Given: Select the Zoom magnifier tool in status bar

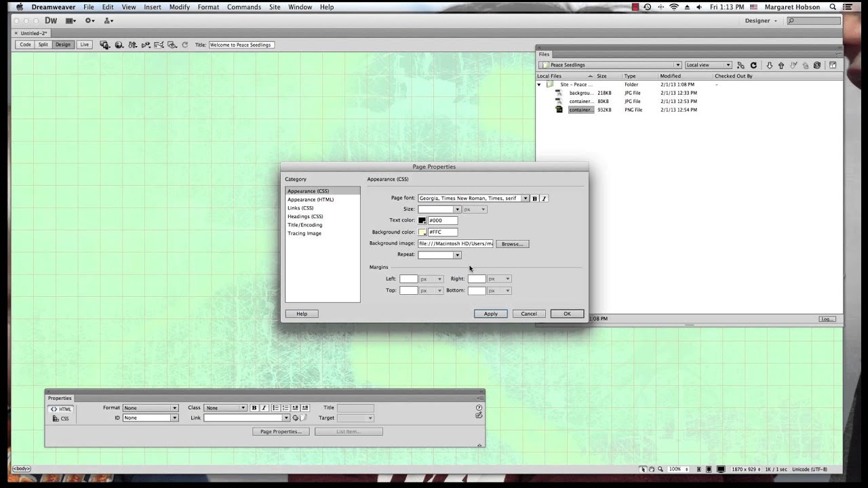Looking at the screenshot, I should [660, 469].
